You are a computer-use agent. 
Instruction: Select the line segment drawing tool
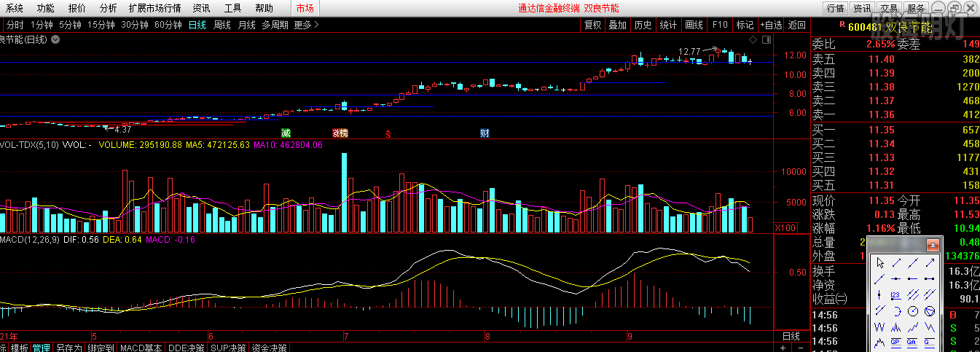[897, 263]
